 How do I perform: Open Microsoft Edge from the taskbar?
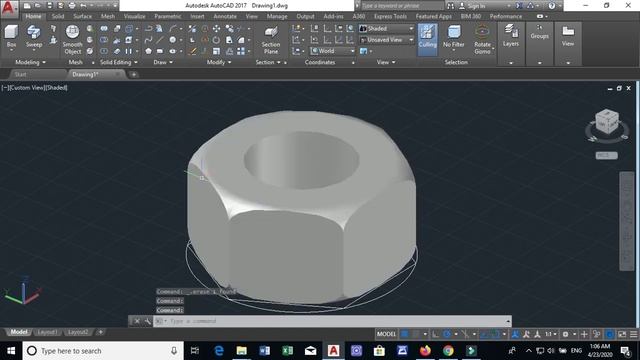pyautogui.click(x=219, y=351)
